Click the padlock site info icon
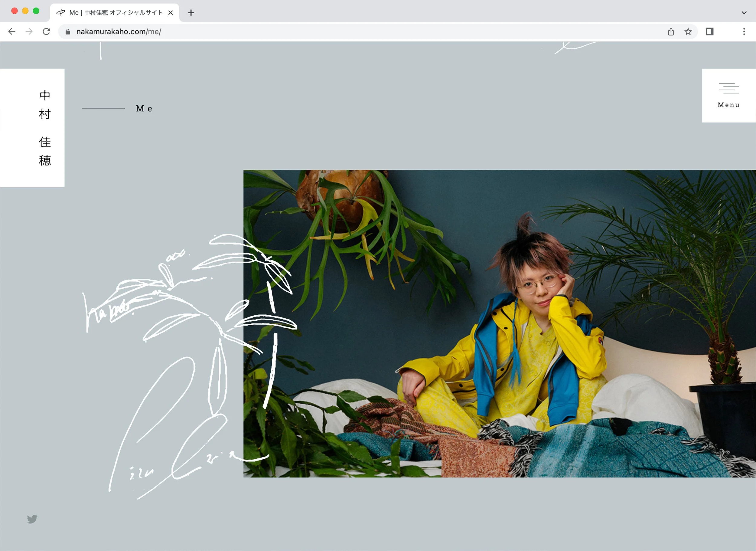The width and height of the screenshot is (756, 551). coord(68,32)
